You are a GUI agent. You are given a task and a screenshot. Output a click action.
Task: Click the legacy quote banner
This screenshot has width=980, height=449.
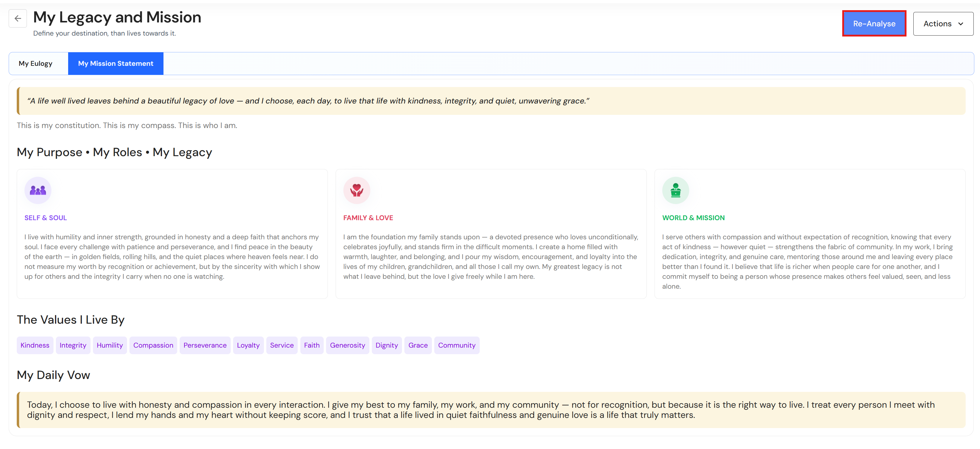491,101
